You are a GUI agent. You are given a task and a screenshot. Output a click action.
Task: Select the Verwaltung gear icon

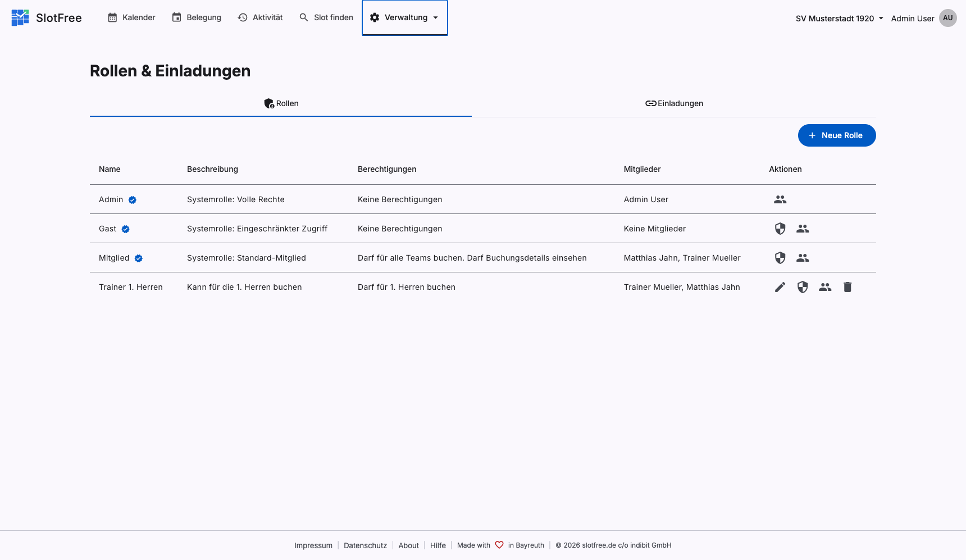pyautogui.click(x=375, y=17)
